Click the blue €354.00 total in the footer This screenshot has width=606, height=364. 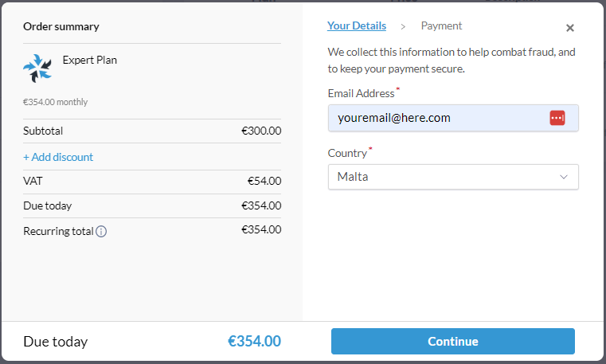click(x=254, y=341)
